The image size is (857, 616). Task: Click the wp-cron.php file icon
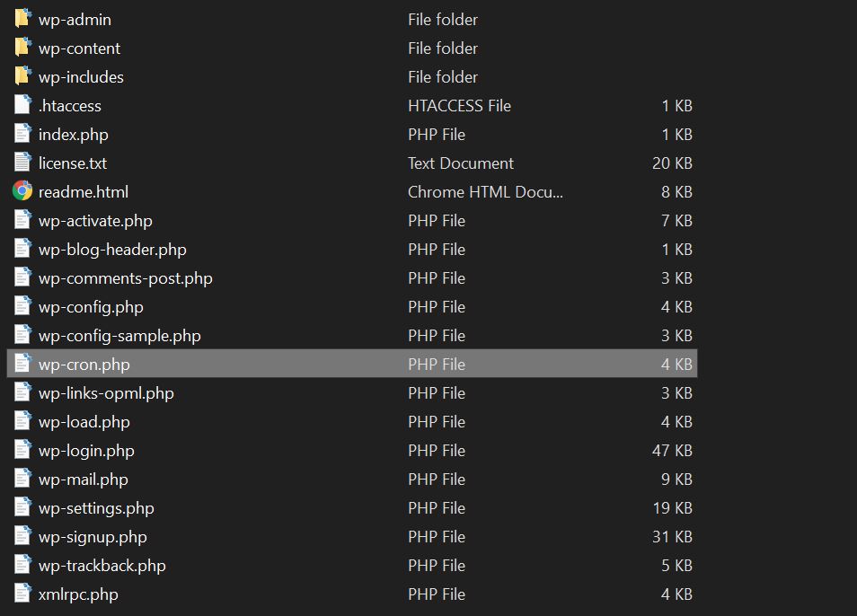22,364
